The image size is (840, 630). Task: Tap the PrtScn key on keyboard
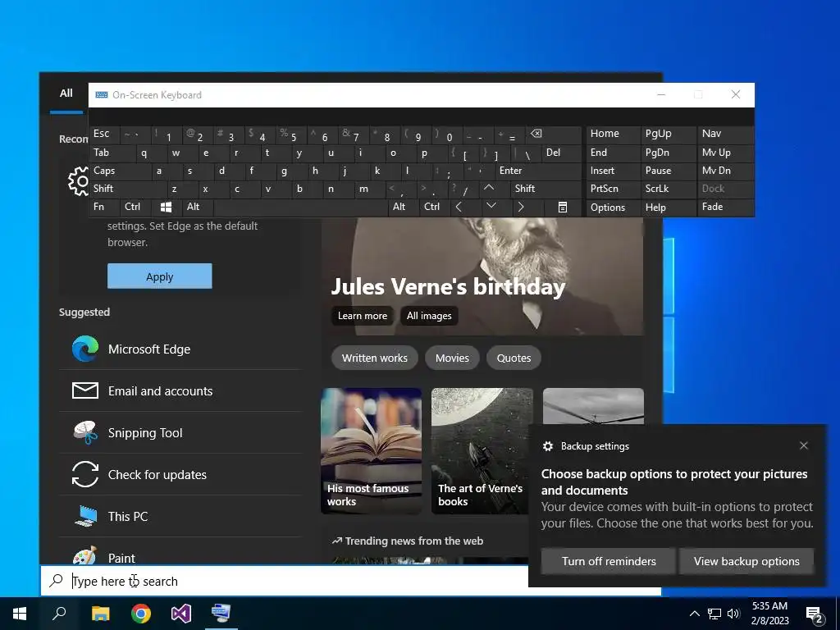pyautogui.click(x=613, y=189)
